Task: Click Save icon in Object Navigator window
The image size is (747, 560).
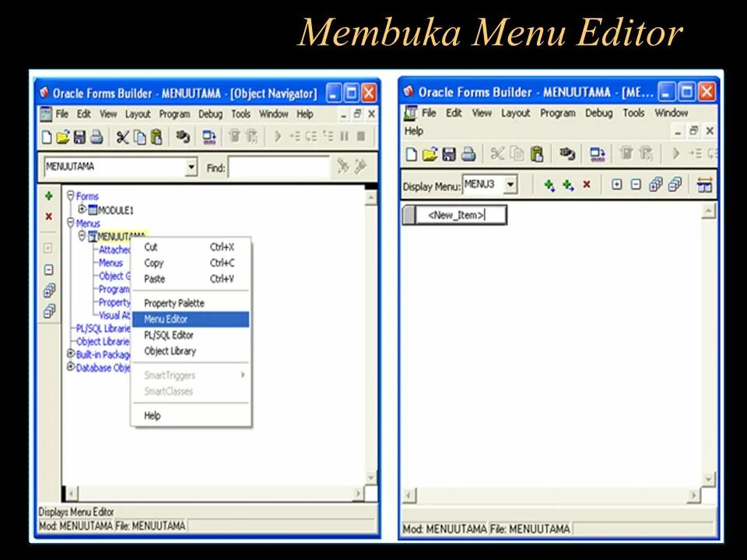Action: click(79, 137)
